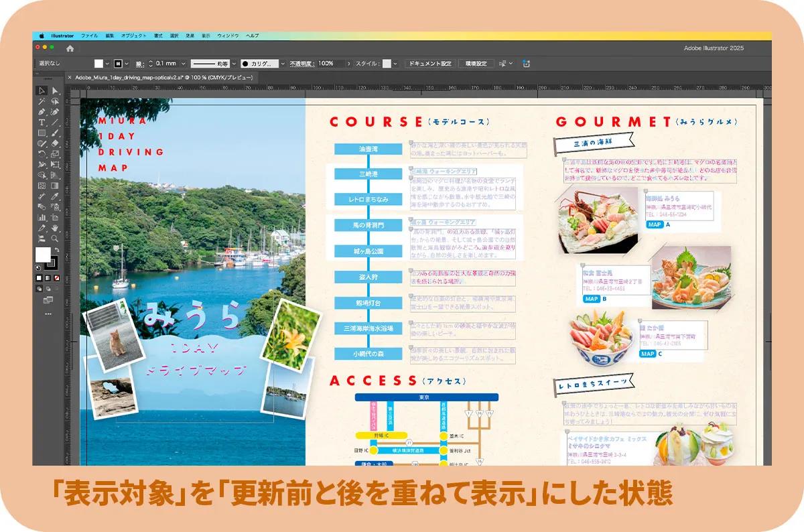Select the Scale tool
Viewport: 804px width, 532px height.
(x=54, y=153)
